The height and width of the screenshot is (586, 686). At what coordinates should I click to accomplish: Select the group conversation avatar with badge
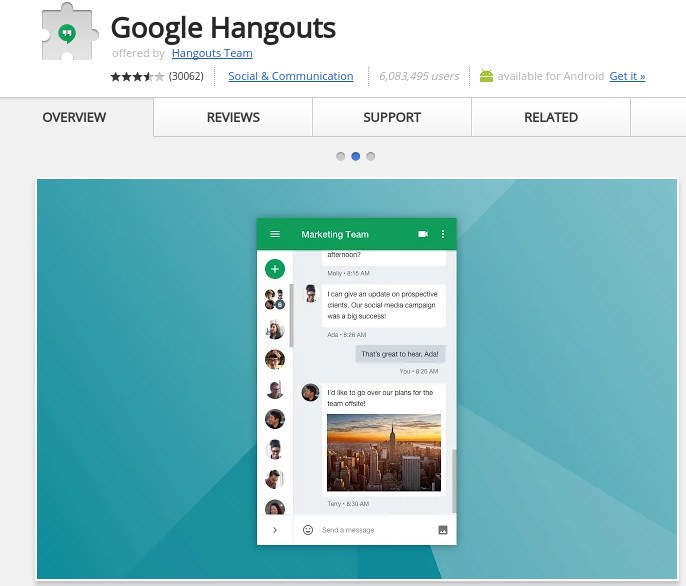(x=275, y=299)
